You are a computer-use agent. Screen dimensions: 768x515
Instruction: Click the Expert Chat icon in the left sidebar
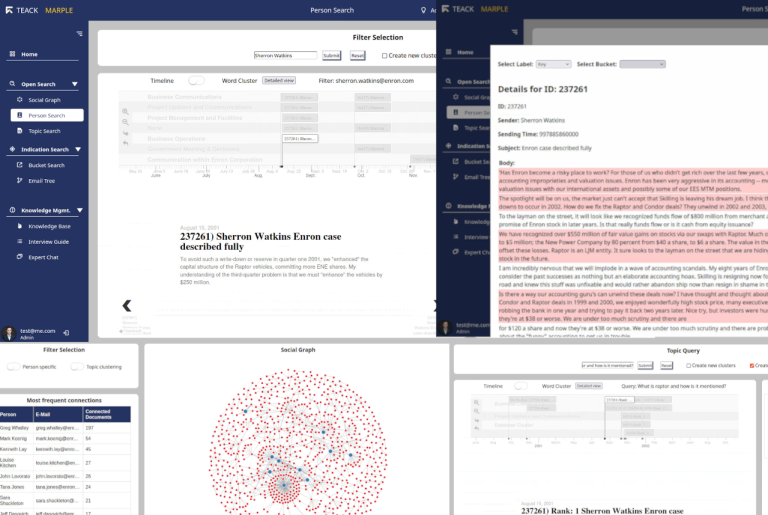pos(20,257)
